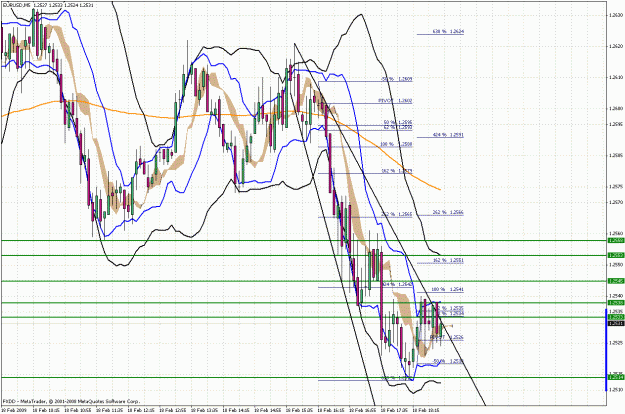
Task: Click the Fibonacci label 638 % 1.2624
Action: pyautogui.click(x=448, y=31)
